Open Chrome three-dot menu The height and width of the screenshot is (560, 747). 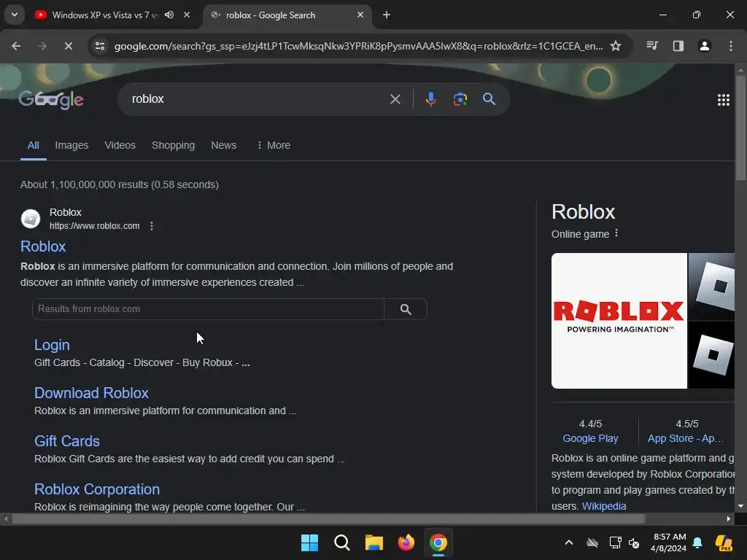pos(730,46)
